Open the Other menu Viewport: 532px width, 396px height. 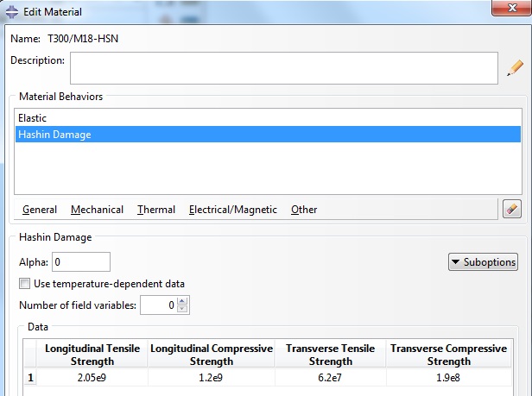coord(304,210)
